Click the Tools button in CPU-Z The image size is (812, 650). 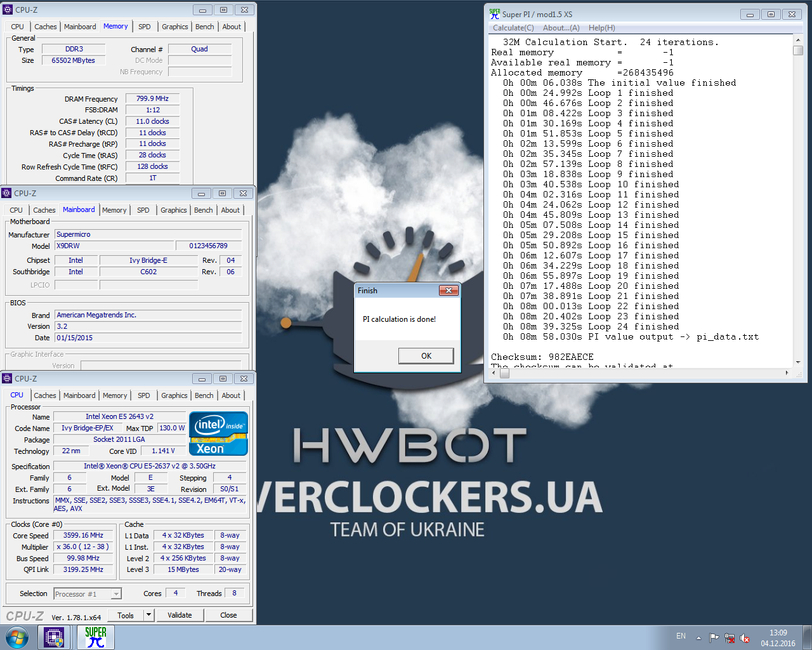[126, 615]
